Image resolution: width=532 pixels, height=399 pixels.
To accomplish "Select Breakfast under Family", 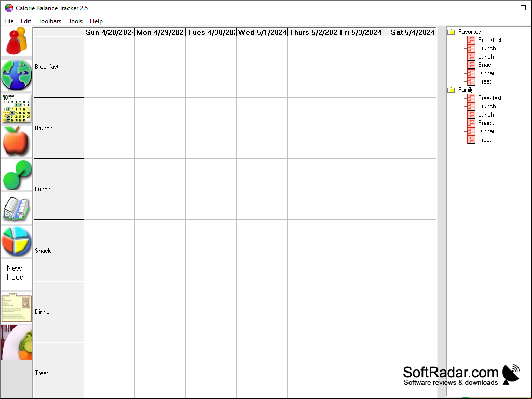I will click(489, 98).
